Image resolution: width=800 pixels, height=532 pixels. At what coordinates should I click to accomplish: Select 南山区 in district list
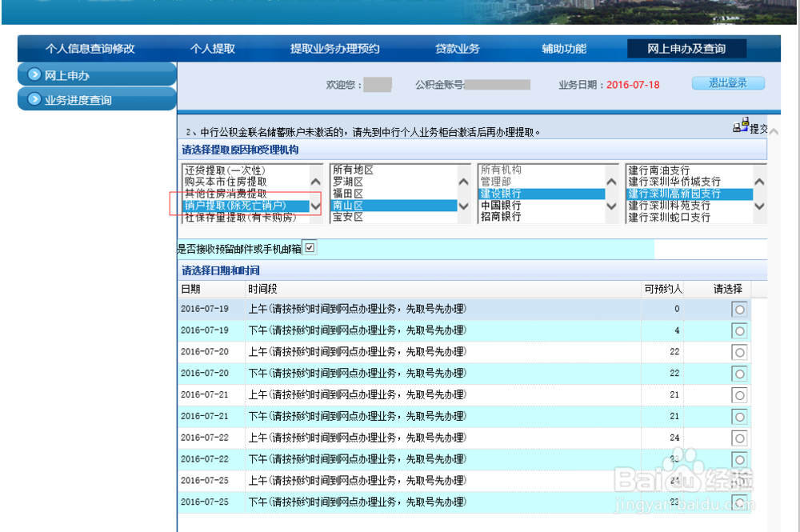394,206
